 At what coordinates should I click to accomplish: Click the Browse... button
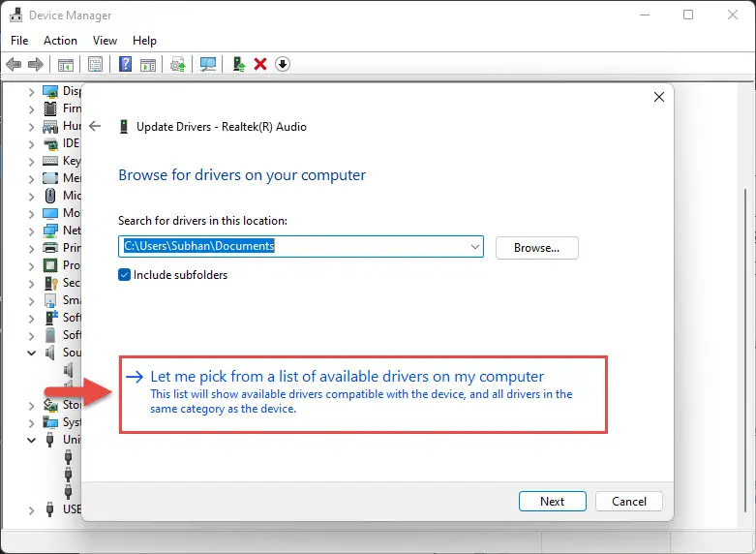pyautogui.click(x=536, y=248)
